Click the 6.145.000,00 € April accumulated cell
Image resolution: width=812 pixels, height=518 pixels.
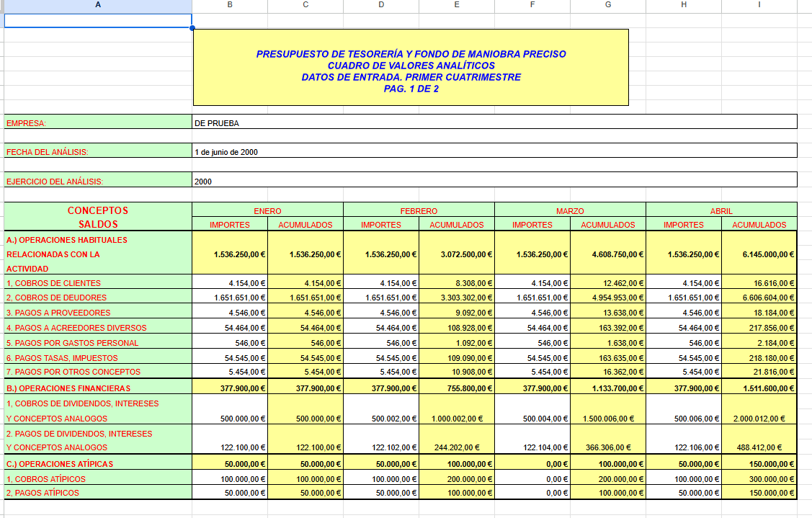759,254
